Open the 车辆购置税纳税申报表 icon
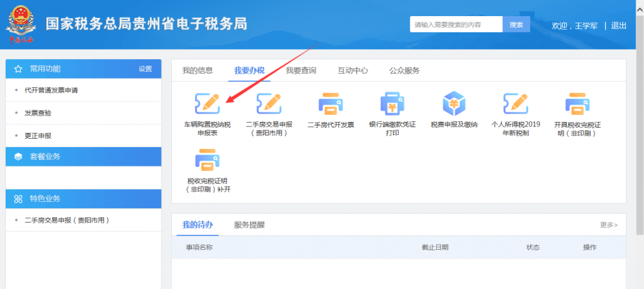Viewport: 644px width, 289px height. (x=207, y=103)
